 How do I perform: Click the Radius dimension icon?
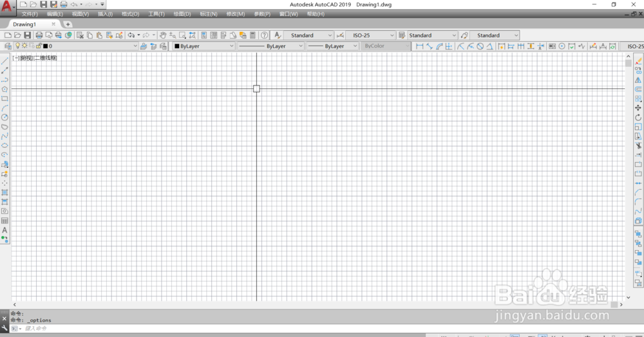460,46
